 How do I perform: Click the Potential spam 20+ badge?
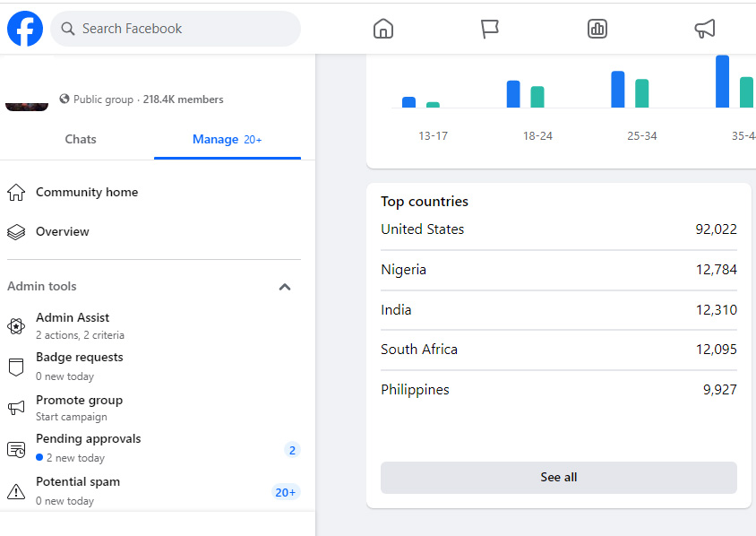tap(286, 493)
